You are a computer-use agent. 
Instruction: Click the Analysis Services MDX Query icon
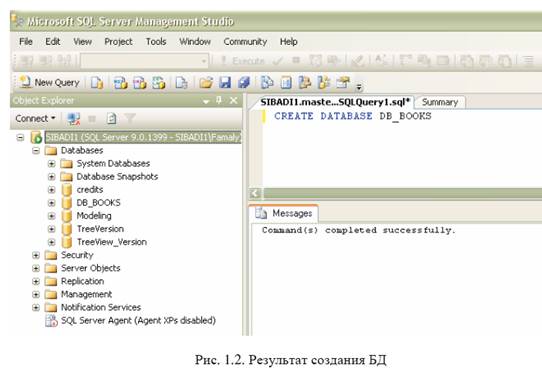pos(121,83)
